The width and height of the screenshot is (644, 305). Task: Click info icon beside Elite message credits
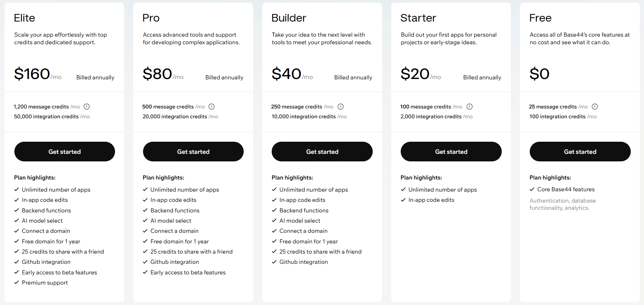coord(87,107)
